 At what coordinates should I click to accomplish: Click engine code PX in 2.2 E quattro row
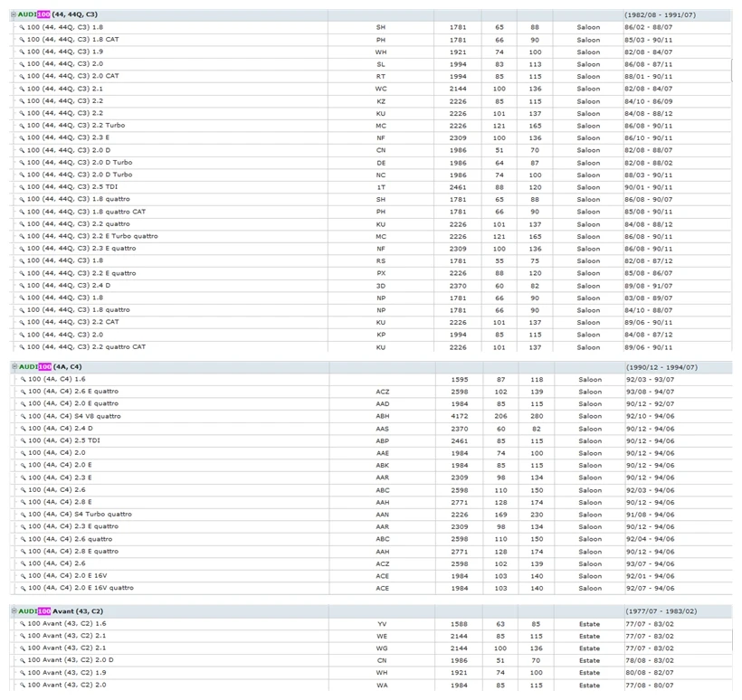[381, 273]
